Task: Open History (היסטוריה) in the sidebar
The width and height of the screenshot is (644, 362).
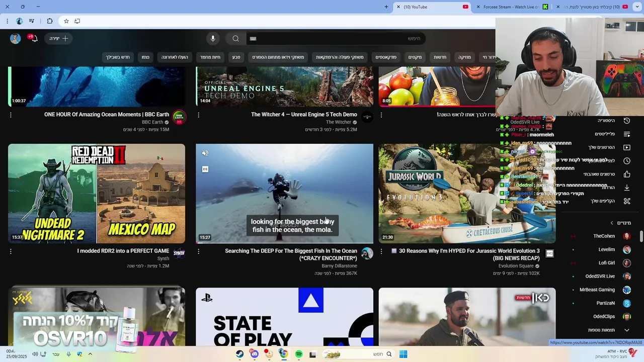Action: 613,121
